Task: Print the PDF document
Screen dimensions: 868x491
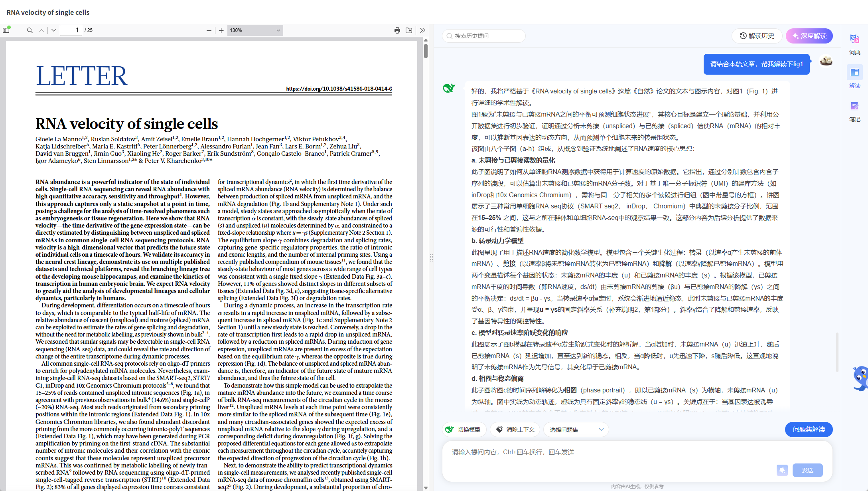Action: click(x=397, y=30)
